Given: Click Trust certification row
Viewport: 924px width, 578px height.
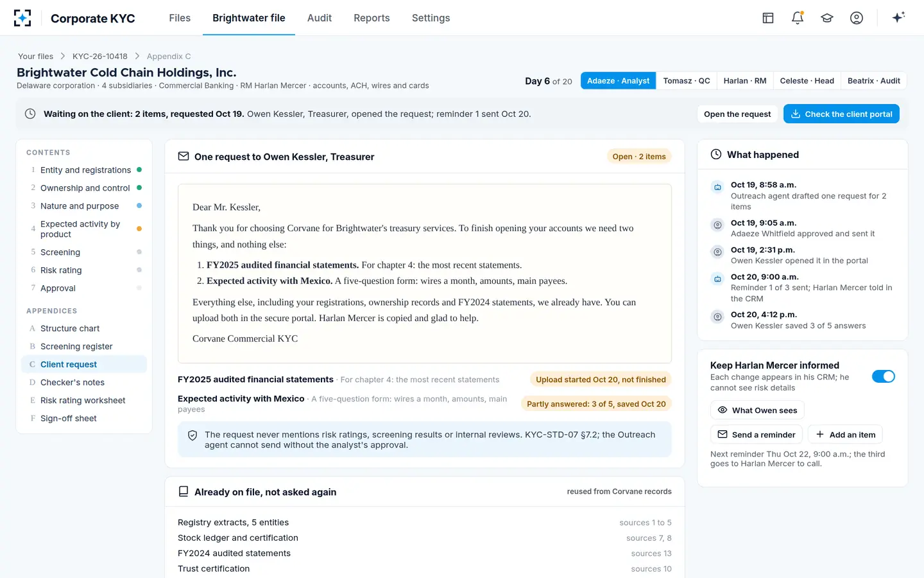Looking at the screenshot, I should pos(425,568).
